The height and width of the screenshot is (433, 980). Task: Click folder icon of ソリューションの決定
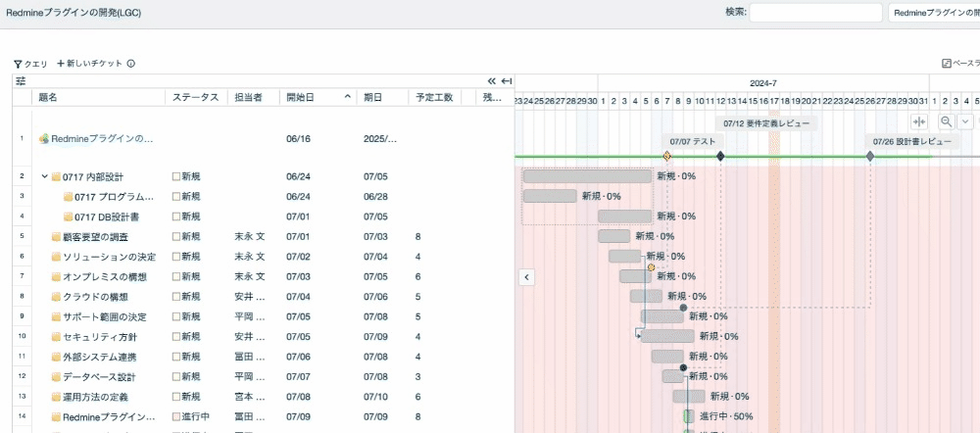point(56,257)
